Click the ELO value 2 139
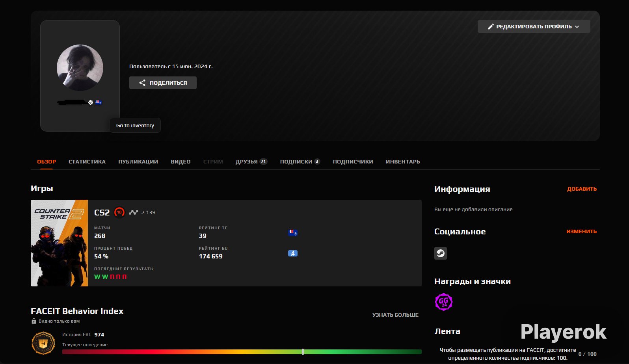The width and height of the screenshot is (629, 364). pos(149,212)
